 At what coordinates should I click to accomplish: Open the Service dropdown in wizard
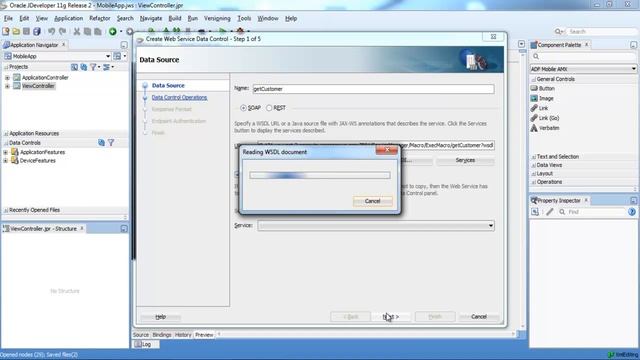(490, 226)
